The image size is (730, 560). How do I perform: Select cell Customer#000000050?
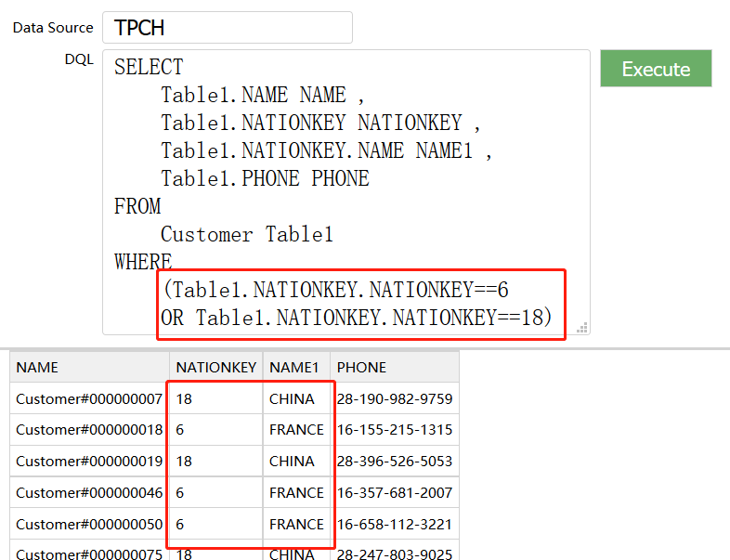coord(89,524)
